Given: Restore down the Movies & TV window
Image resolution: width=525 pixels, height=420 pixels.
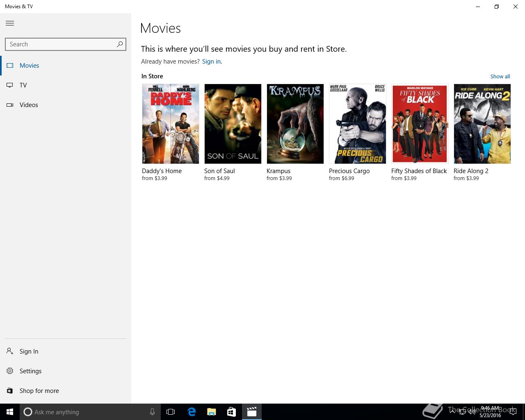Looking at the screenshot, I should point(497,7).
